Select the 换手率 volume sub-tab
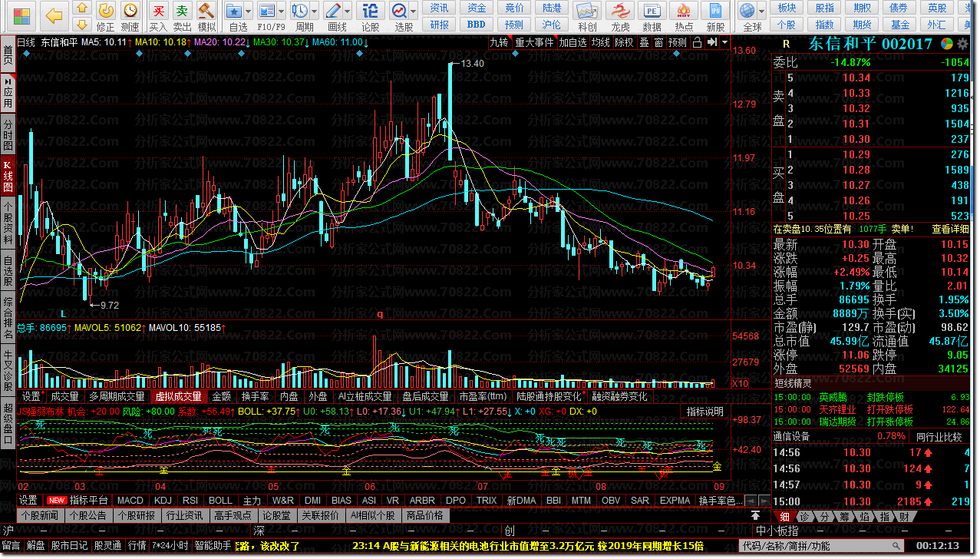 click(x=256, y=396)
